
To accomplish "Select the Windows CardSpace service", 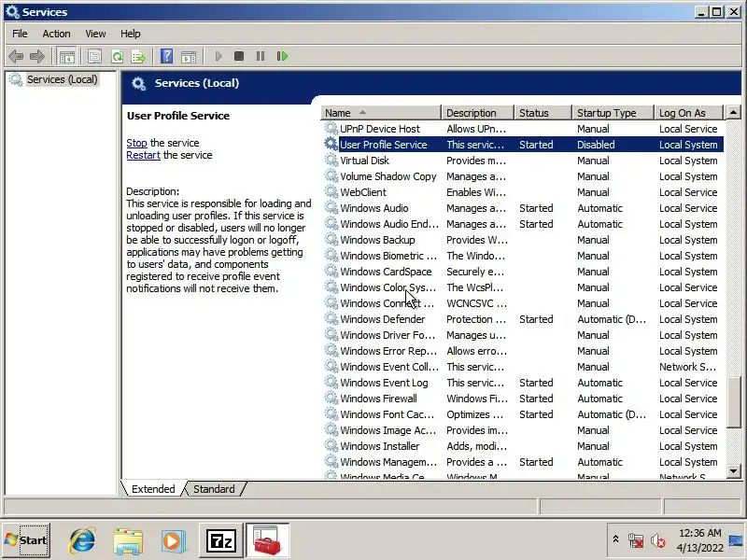I will pos(523,272).
